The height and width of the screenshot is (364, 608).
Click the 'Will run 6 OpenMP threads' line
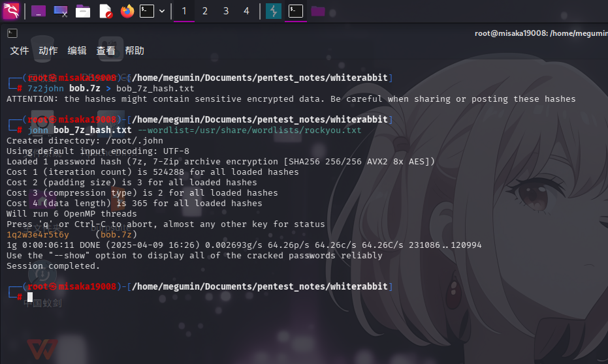72,214
